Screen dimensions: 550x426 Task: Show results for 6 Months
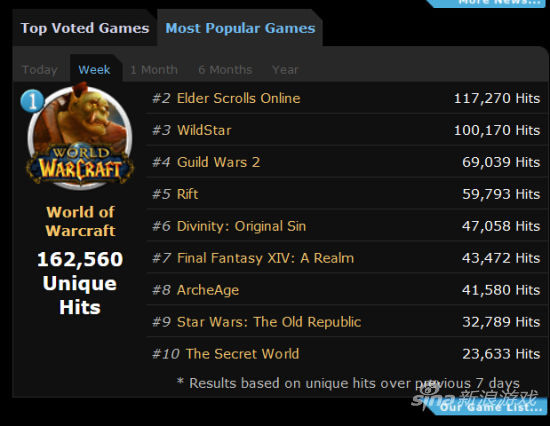coord(225,70)
